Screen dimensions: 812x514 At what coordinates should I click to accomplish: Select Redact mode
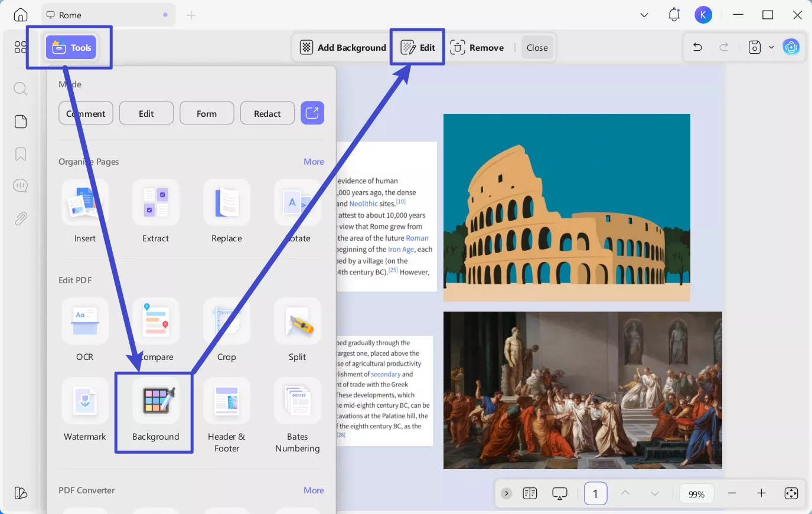(x=268, y=113)
